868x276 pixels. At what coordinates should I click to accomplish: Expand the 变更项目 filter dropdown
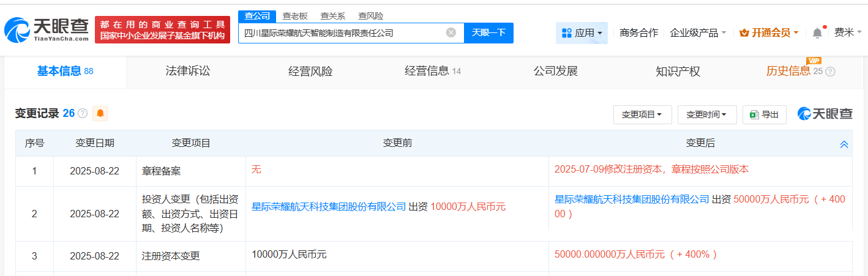642,114
